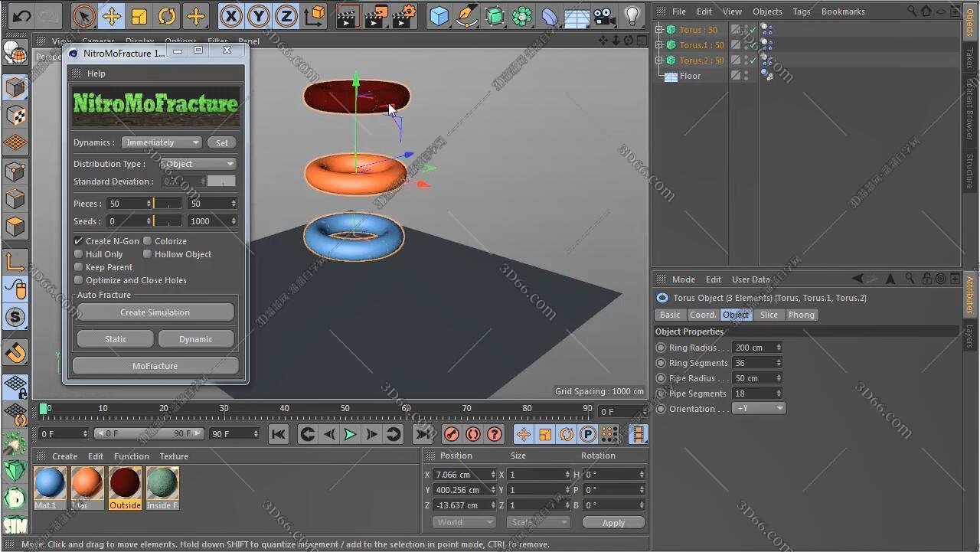980x552 pixels.
Task: Open the Distribution Type dropdown
Action: coord(198,164)
